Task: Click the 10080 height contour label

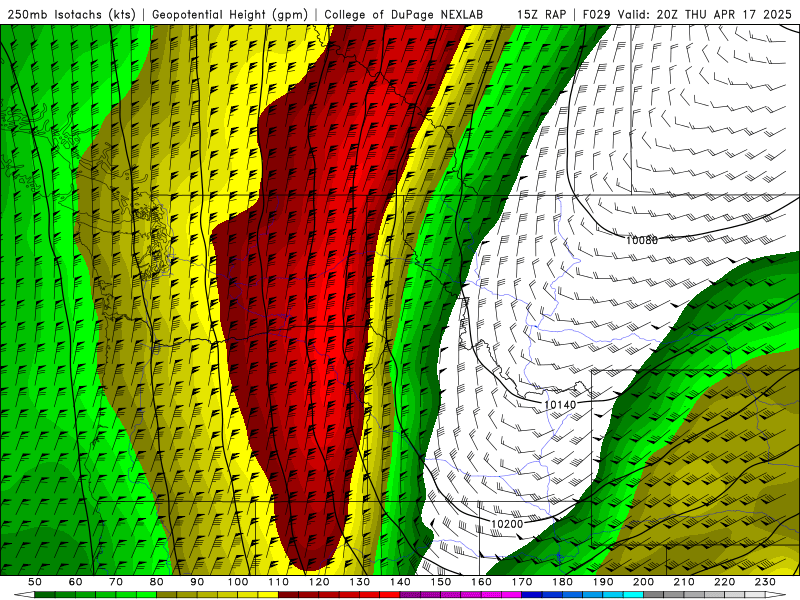Action: (641, 240)
